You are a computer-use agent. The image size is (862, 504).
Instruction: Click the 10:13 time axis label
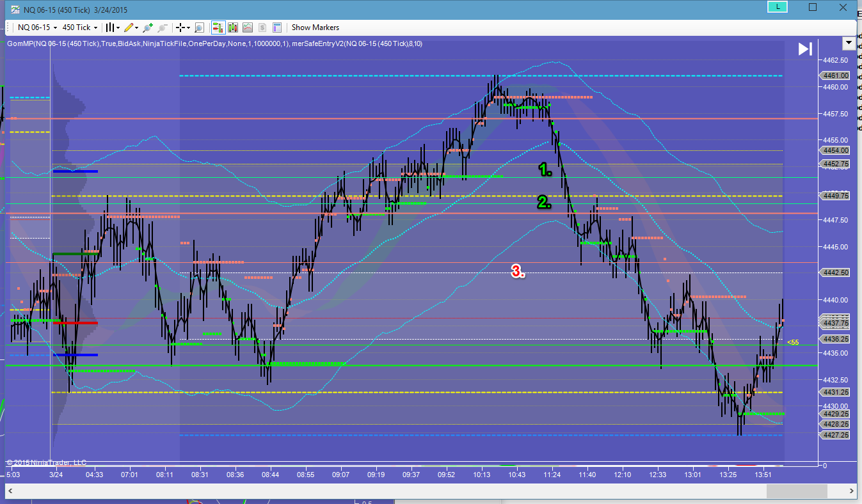[x=482, y=475]
